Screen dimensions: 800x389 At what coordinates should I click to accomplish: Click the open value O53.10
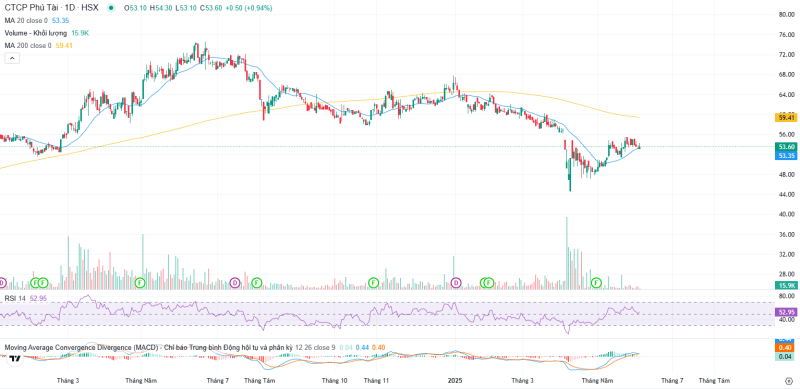(136, 8)
